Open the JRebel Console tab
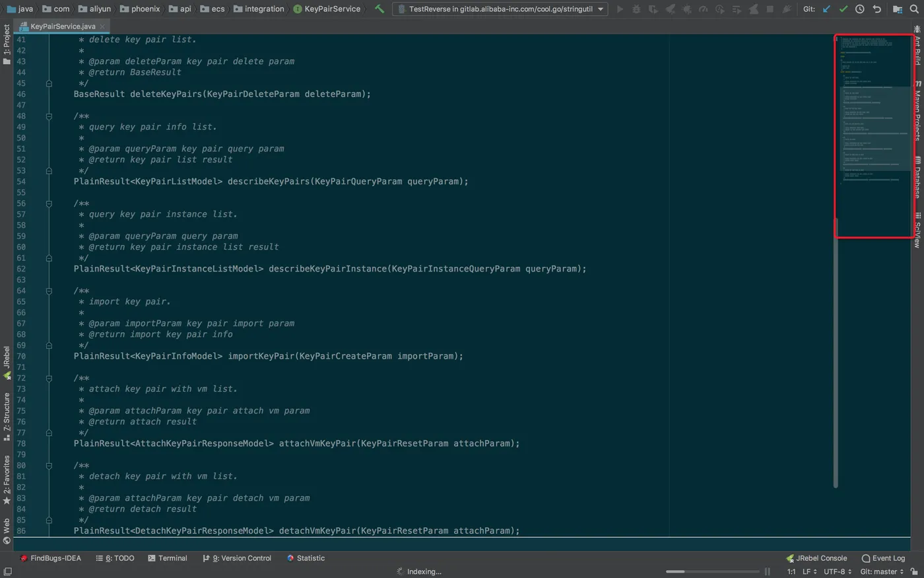 tap(816, 558)
